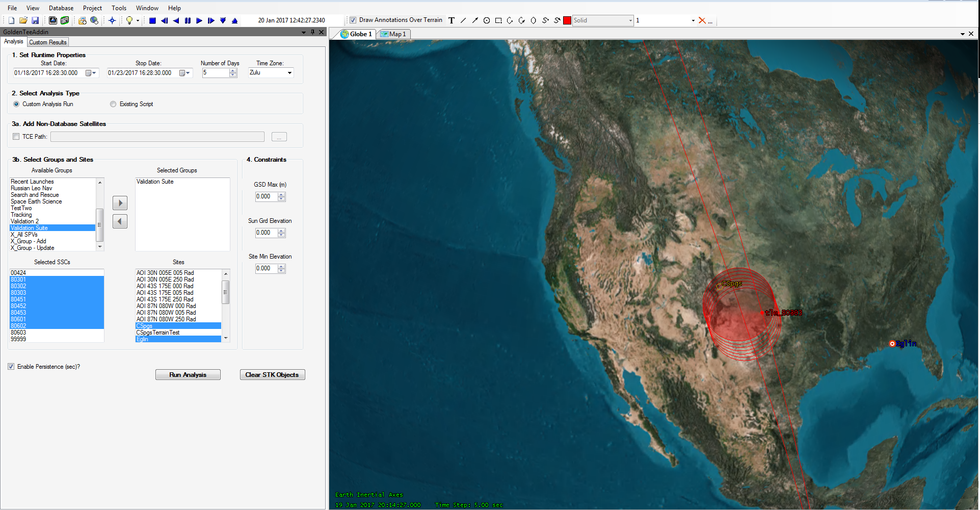Click the red X delete annotation icon
Image resolution: width=980 pixels, height=510 pixels.
pos(702,20)
